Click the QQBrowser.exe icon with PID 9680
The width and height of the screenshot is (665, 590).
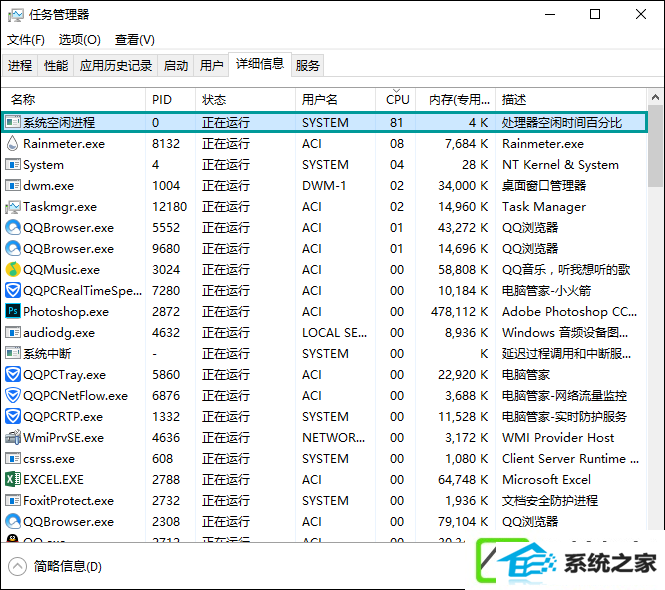click(13, 249)
